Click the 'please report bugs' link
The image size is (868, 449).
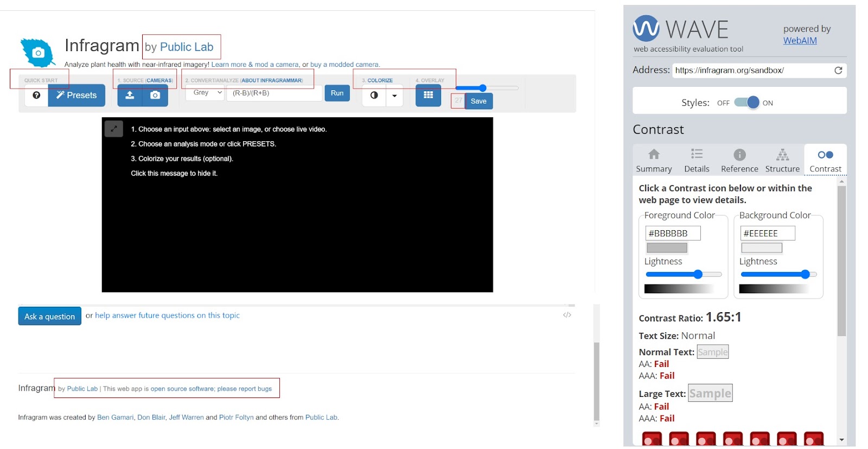[x=245, y=389]
